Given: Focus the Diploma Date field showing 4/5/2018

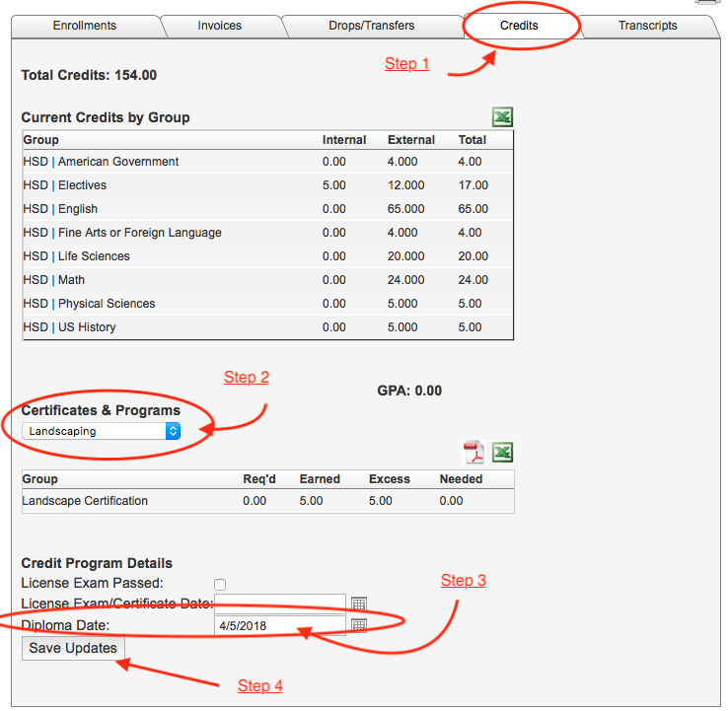Looking at the screenshot, I should click(x=280, y=625).
